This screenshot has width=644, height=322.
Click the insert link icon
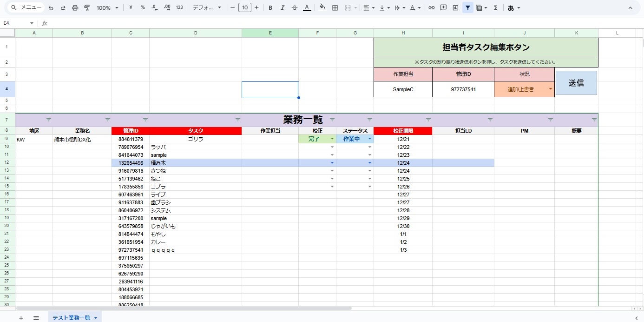tap(431, 8)
